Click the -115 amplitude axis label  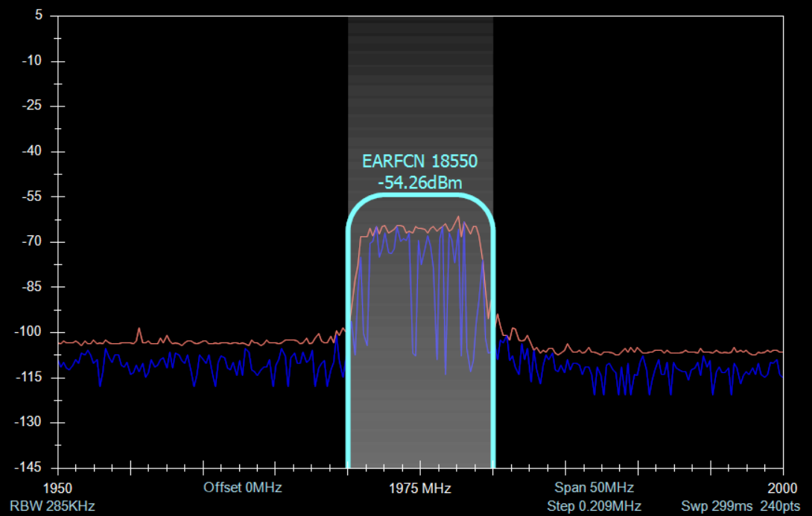point(28,378)
